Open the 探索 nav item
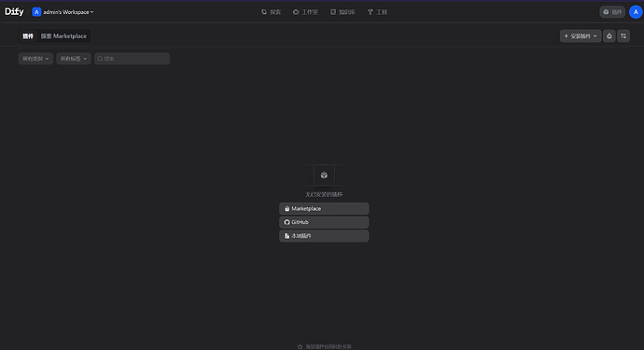The image size is (644, 350). 271,12
